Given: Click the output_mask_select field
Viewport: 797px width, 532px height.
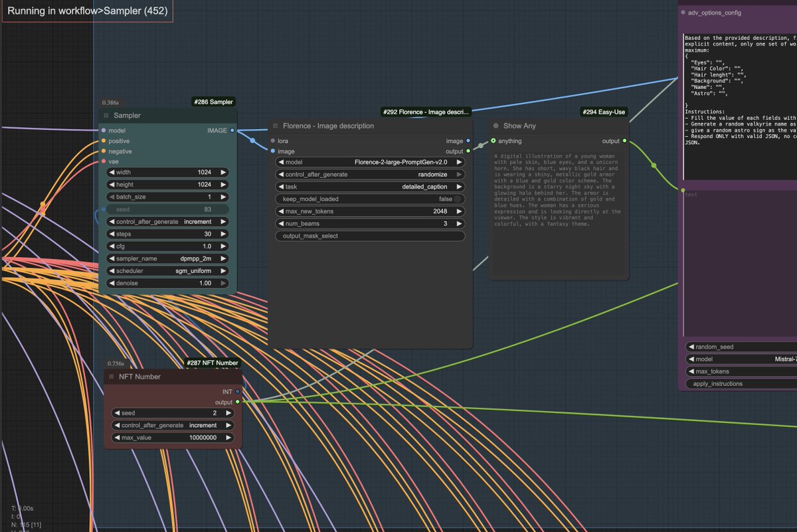Looking at the screenshot, I should (x=370, y=236).
